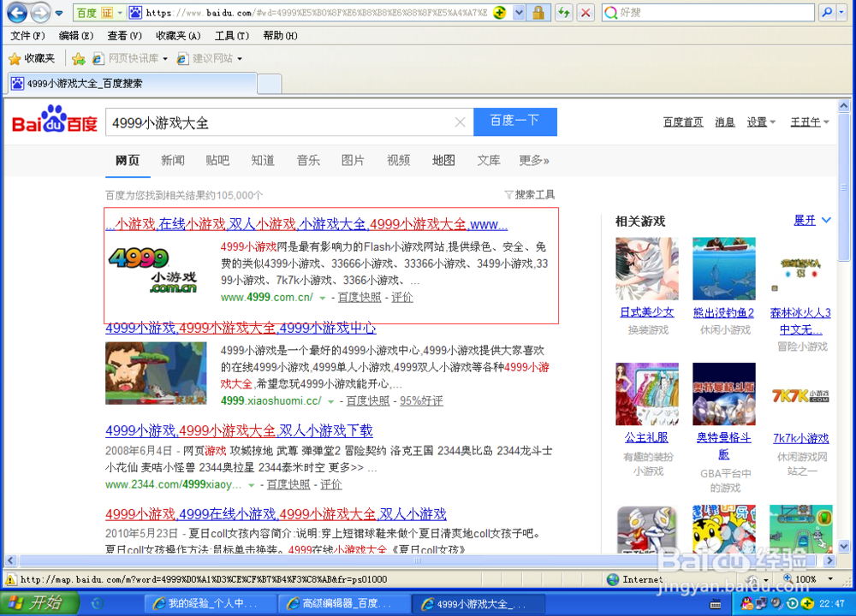Clear the search box with X icon

click(x=461, y=122)
